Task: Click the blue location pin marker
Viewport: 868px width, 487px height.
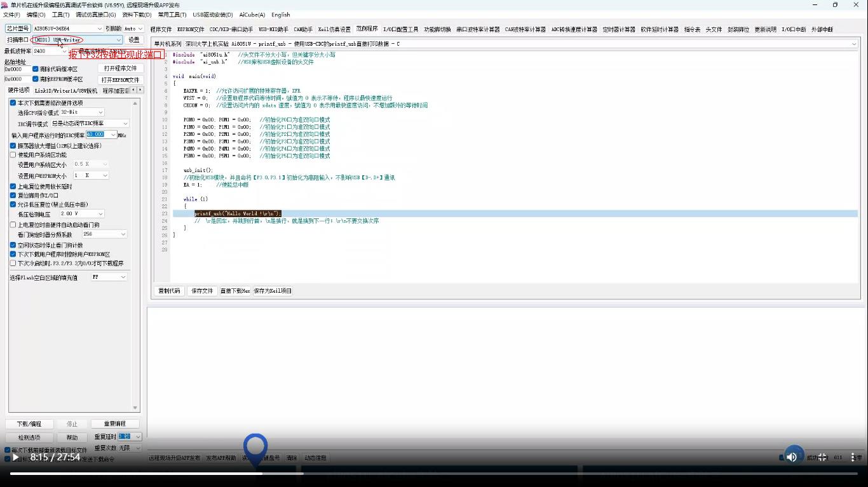Action: (x=255, y=448)
